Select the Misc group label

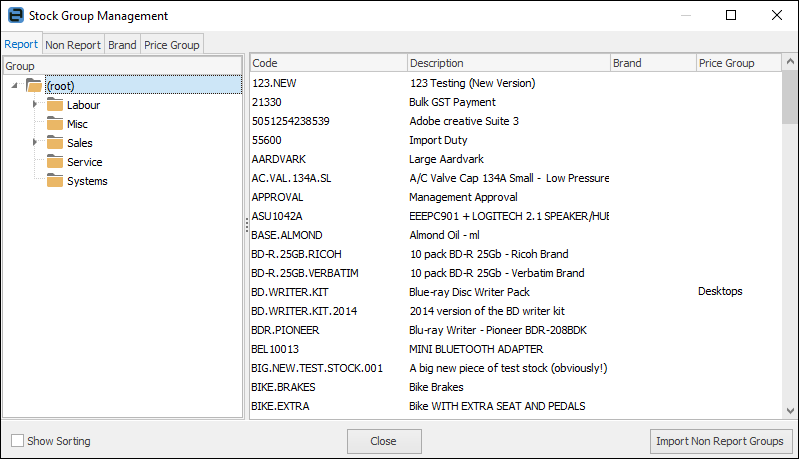coord(77,124)
